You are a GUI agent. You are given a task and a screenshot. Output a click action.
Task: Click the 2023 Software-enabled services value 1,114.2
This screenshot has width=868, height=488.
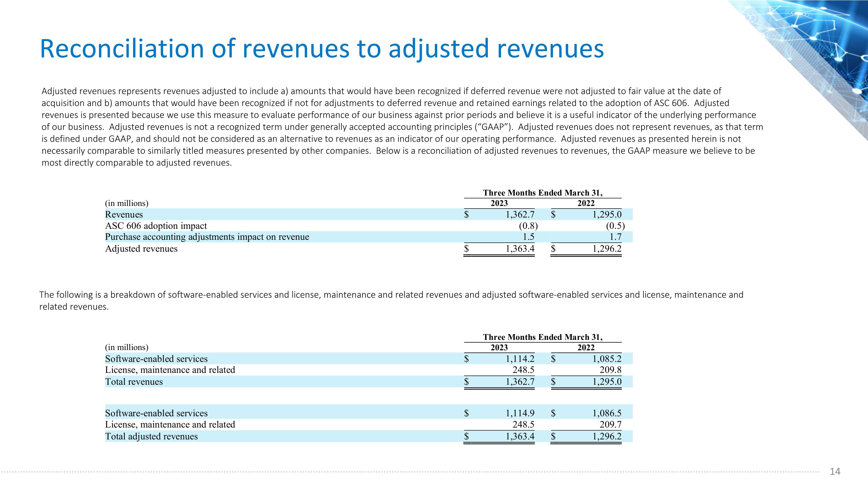(520, 359)
